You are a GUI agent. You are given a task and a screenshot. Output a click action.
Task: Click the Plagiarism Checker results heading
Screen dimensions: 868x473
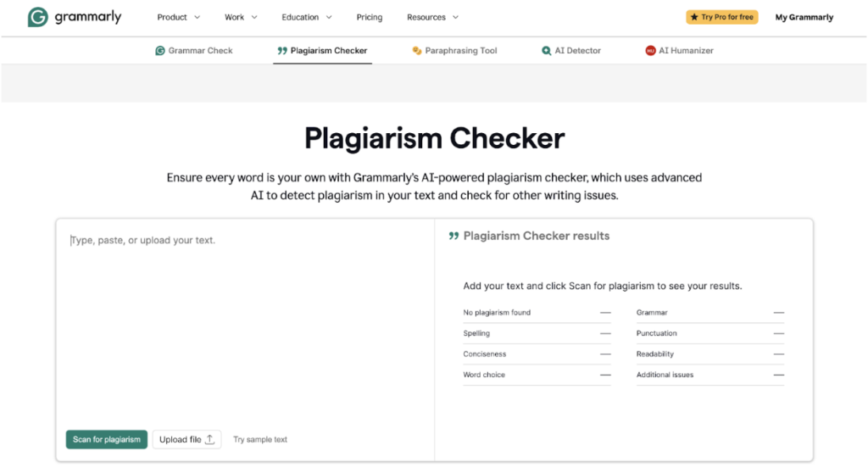(x=537, y=236)
